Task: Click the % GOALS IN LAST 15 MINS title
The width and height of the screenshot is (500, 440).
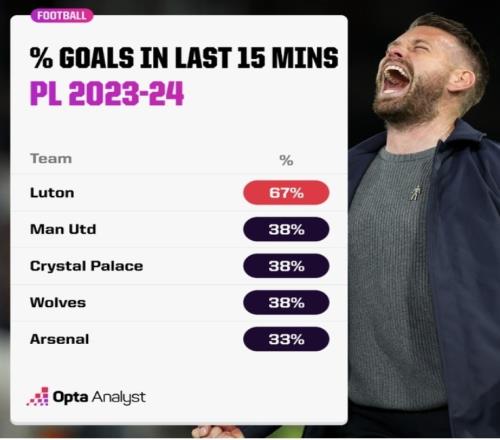Action: 184,58
